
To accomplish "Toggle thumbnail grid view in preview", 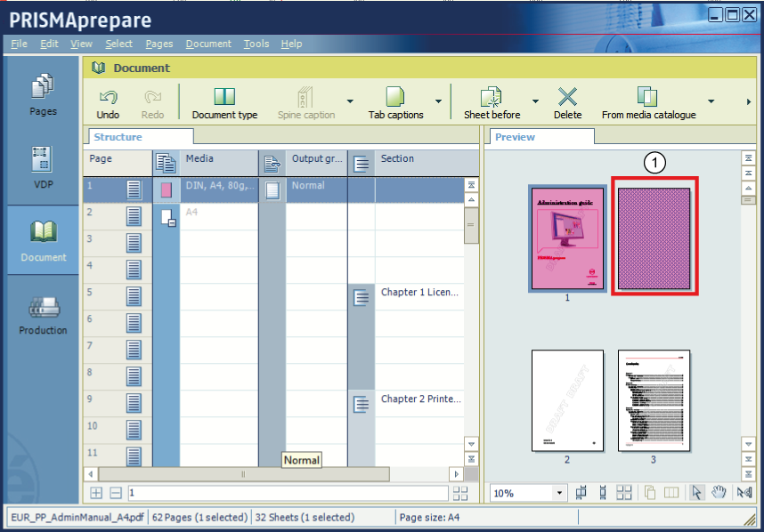I will click(624, 493).
